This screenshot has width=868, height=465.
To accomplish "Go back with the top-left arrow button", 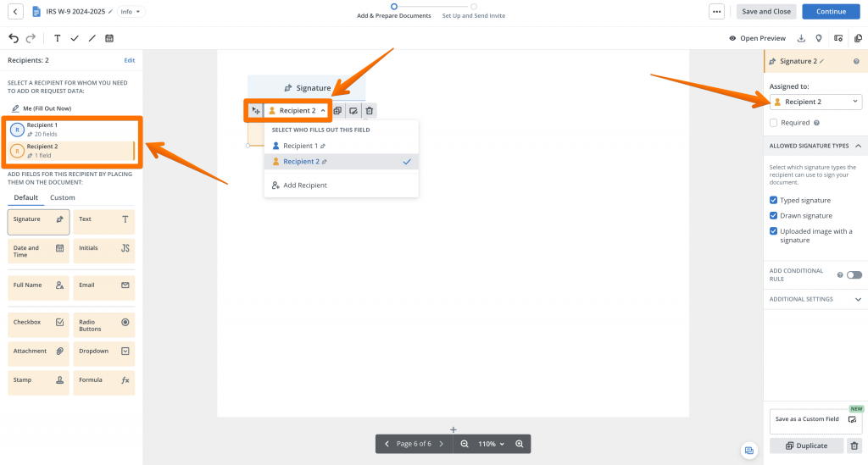I will tap(15, 11).
